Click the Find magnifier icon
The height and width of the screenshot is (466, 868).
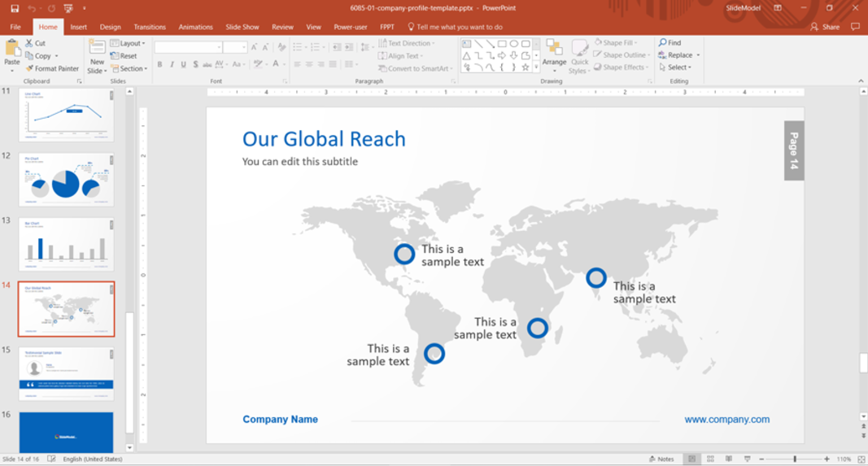(663, 43)
